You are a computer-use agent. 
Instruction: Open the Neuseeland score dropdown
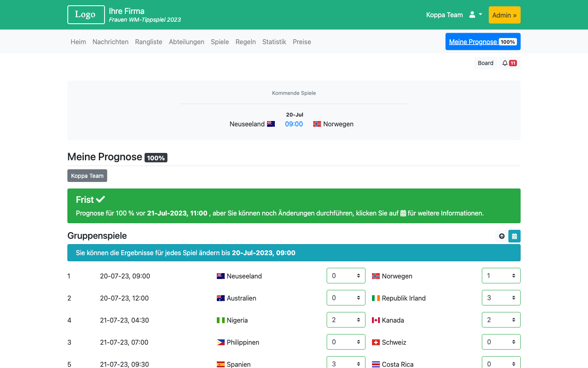(346, 276)
